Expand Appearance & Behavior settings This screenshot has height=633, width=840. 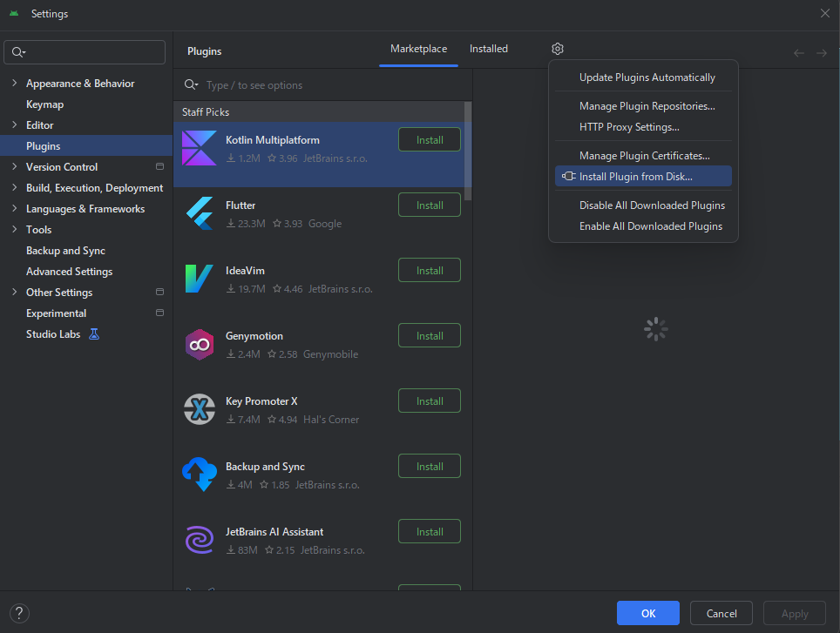(x=15, y=84)
